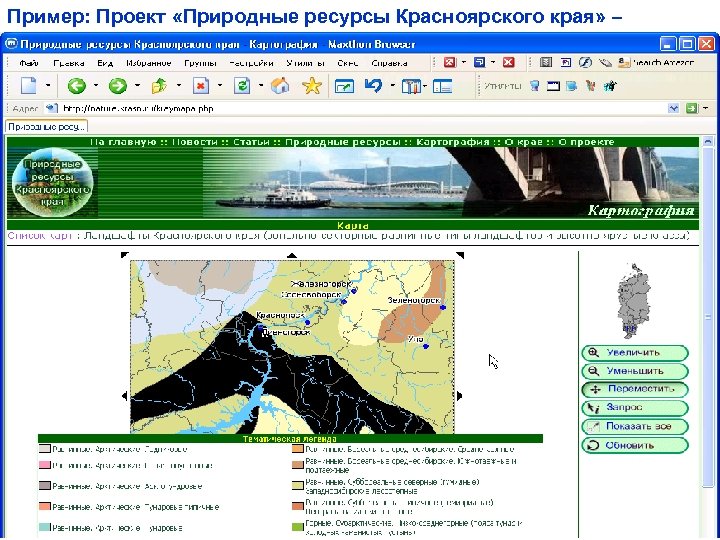The width and height of the screenshot is (720, 540).
Task: Open the Новости navigation link
Action: pos(195,142)
